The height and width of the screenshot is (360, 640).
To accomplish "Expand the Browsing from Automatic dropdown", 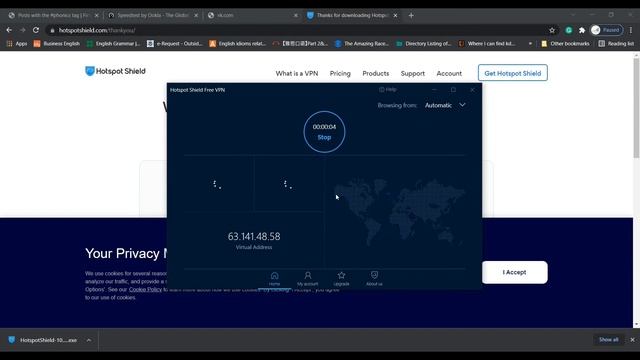I will (445, 105).
